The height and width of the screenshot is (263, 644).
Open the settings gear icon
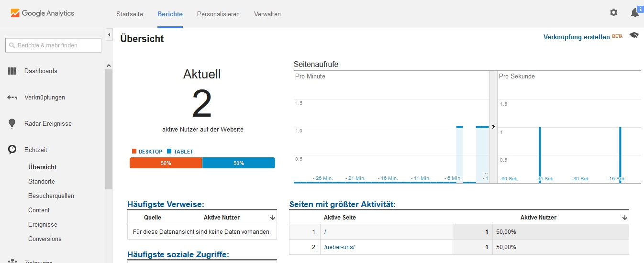(614, 13)
